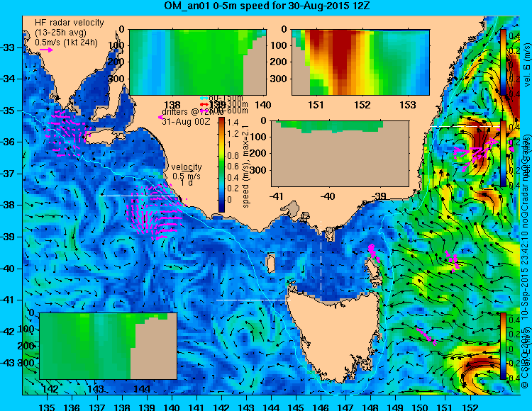This screenshot has height=411, width=532.
Task: Click longitude axis label 141
Action: pos(196,407)
